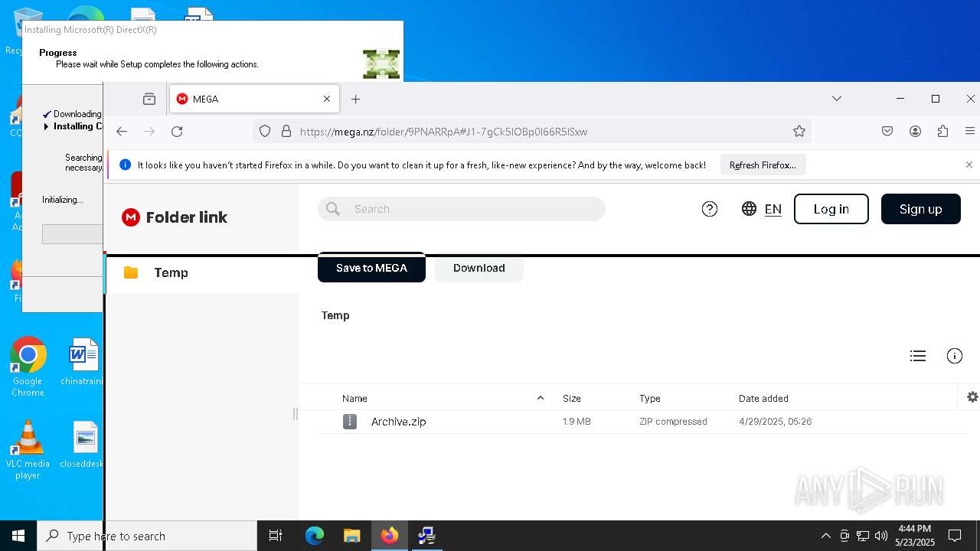Bookmark this page with star
Viewport: 980px width, 551px height.
[799, 132]
